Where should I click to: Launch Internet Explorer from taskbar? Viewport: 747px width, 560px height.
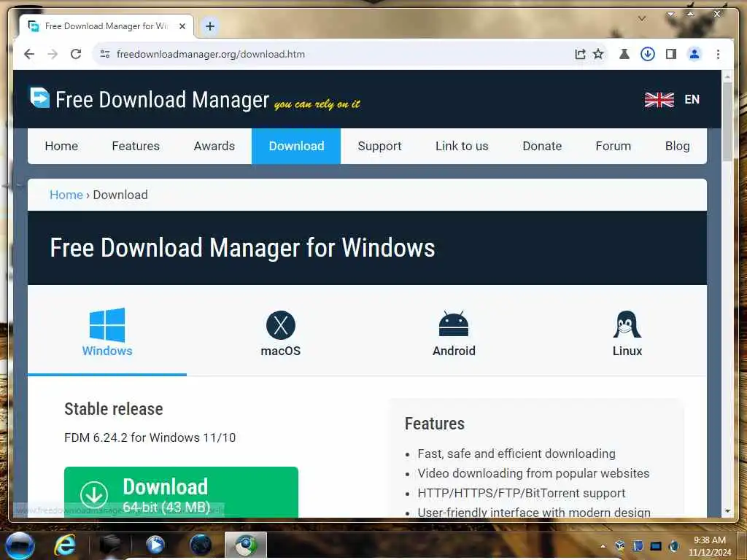tap(65, 545)
